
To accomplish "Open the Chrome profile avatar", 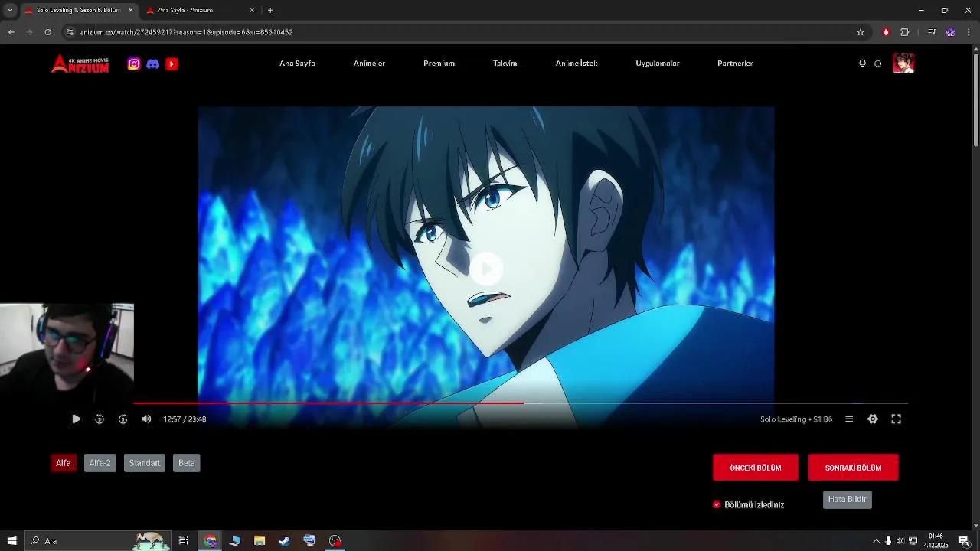I will [x=950, y=32].
